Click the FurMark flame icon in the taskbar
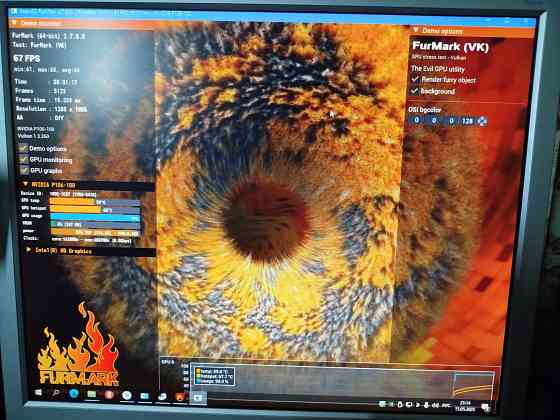The image size is (560, 420). pos(180,397)
